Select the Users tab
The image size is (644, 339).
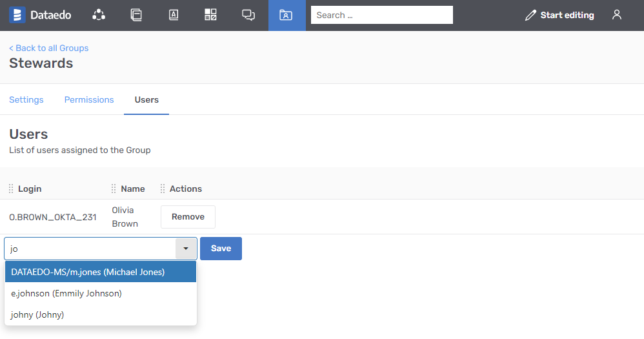[146, 100]
